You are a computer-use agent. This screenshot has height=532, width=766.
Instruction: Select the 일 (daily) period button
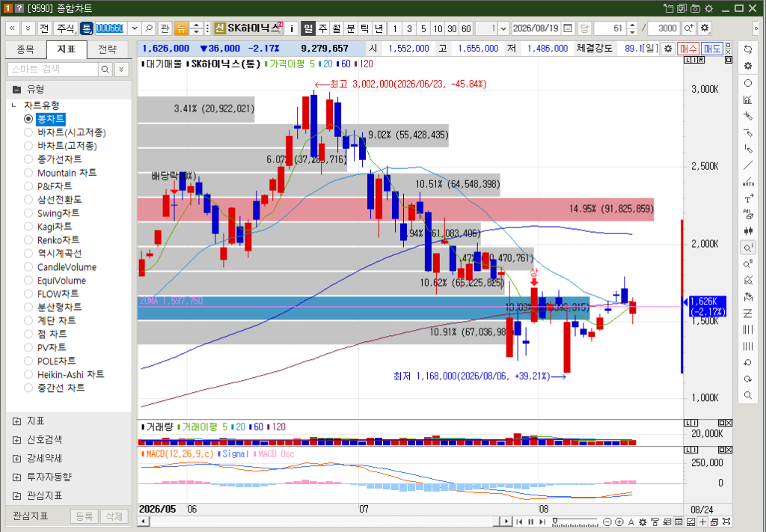308,28
